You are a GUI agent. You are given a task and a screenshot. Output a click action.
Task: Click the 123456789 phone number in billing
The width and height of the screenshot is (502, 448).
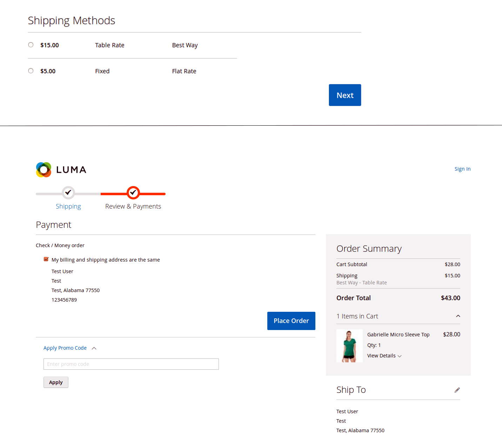point(64,300)
